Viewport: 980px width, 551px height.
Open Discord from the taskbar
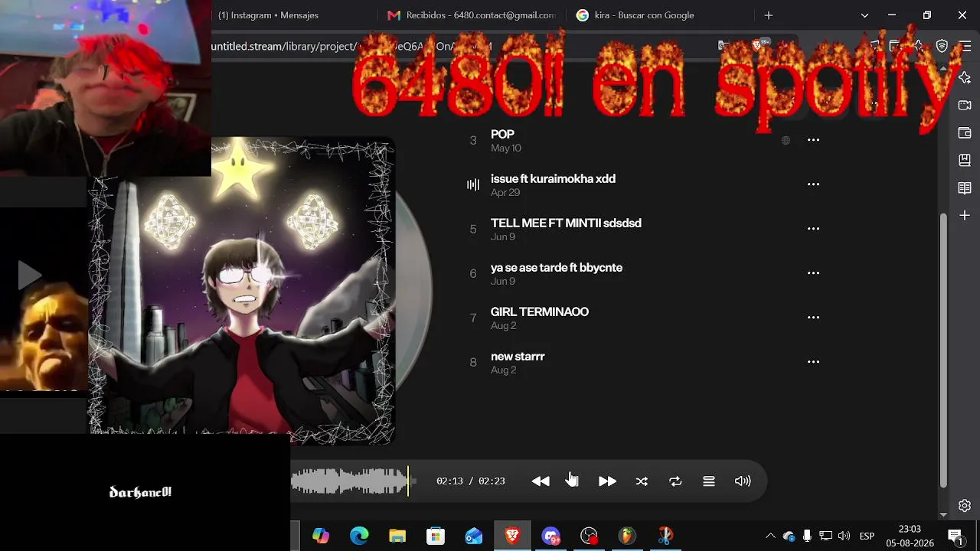click(x=550, y=536)
